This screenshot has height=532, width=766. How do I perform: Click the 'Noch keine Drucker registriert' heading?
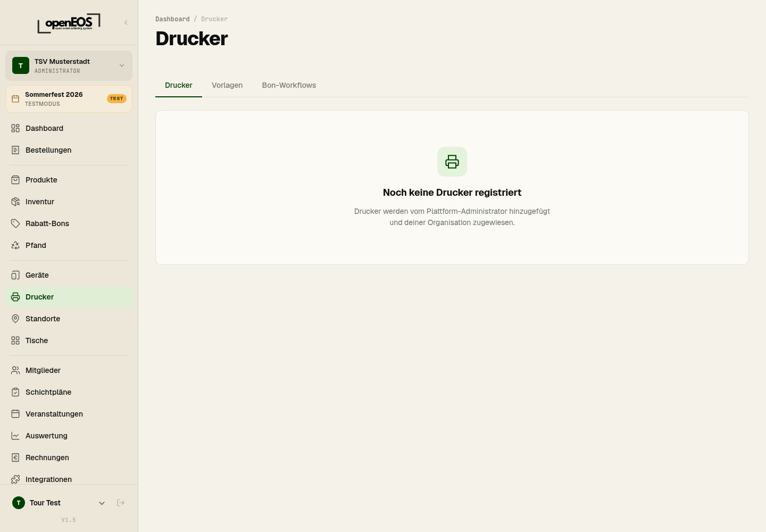(452, 193)
